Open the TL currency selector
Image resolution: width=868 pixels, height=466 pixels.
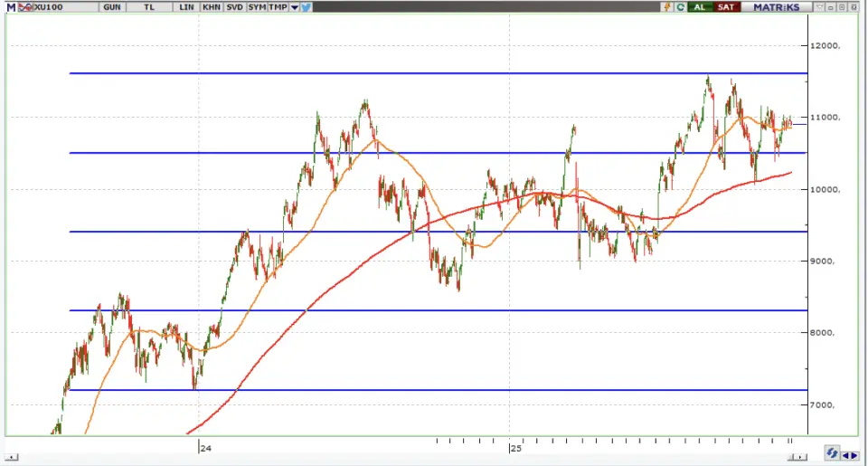pyautogui.click(x=149, y=6)
